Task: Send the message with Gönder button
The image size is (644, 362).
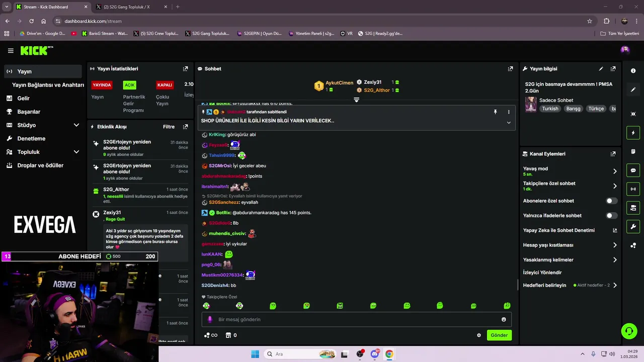Action: [499, 335]
